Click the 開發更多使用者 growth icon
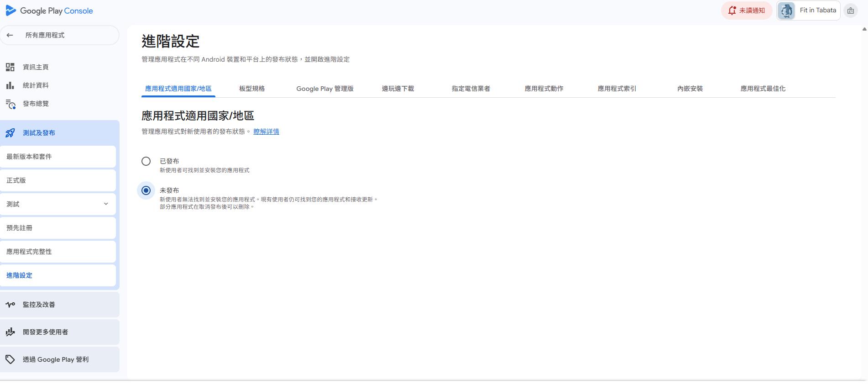The width and height of the screenshot is (868, 385). click(10, 332)
